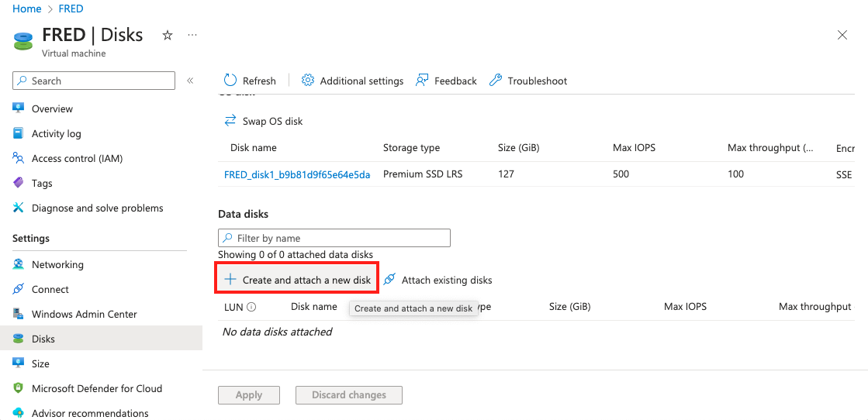Open Additional settings gear icon

click(308, 81)
